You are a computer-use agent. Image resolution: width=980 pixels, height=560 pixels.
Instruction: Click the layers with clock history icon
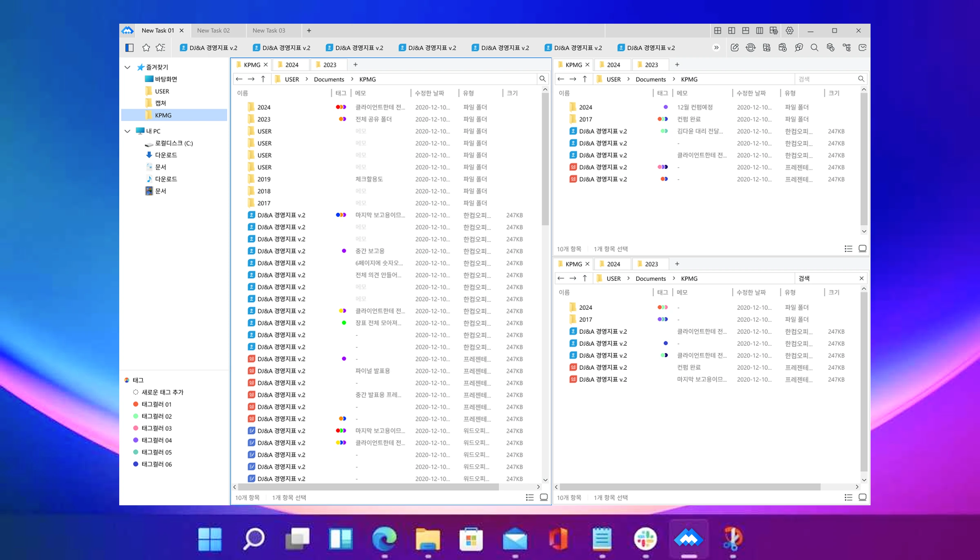point(831,48)
